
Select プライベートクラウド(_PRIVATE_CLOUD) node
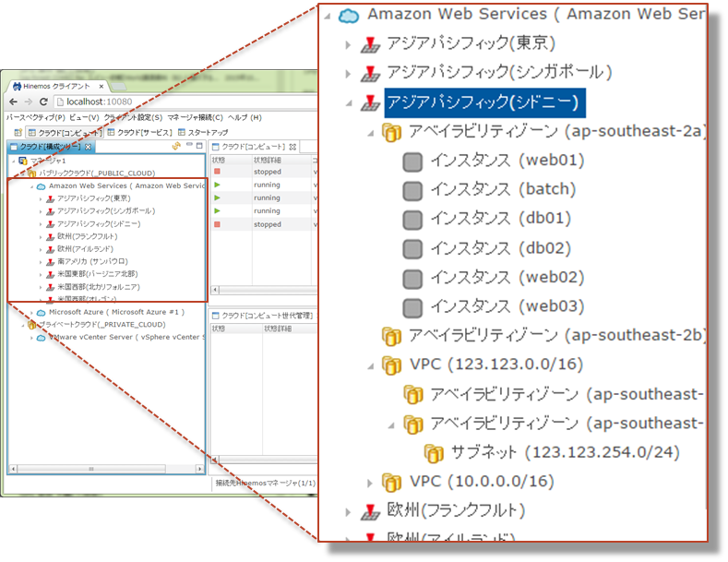pyautogui.click(x=101, y=325)
